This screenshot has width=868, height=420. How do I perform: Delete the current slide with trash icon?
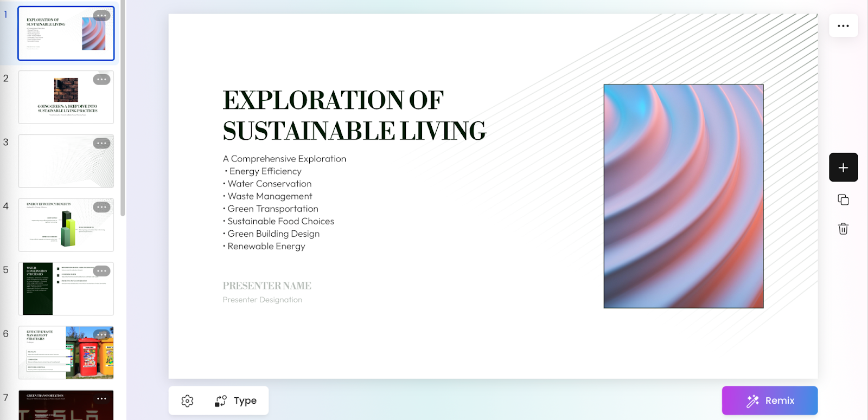tap(843, 229)
